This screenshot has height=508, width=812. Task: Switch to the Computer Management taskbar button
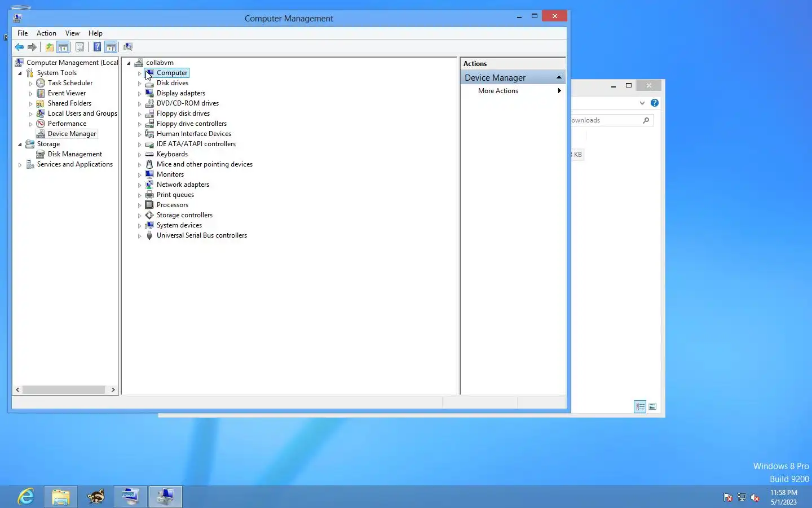point(166,497)
